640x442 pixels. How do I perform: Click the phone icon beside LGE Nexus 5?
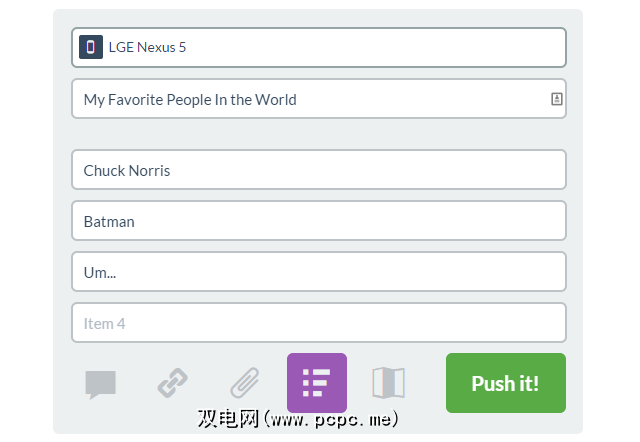(x=91, y=47)
